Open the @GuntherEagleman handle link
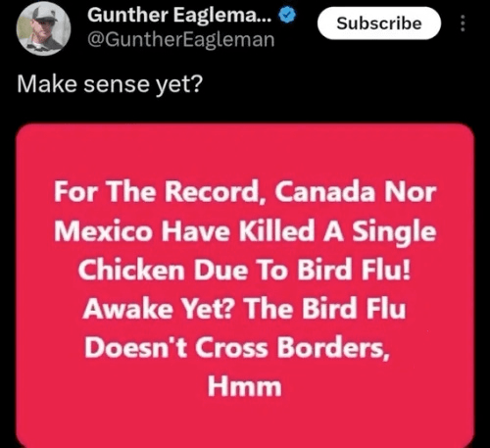 click(181, 40)
